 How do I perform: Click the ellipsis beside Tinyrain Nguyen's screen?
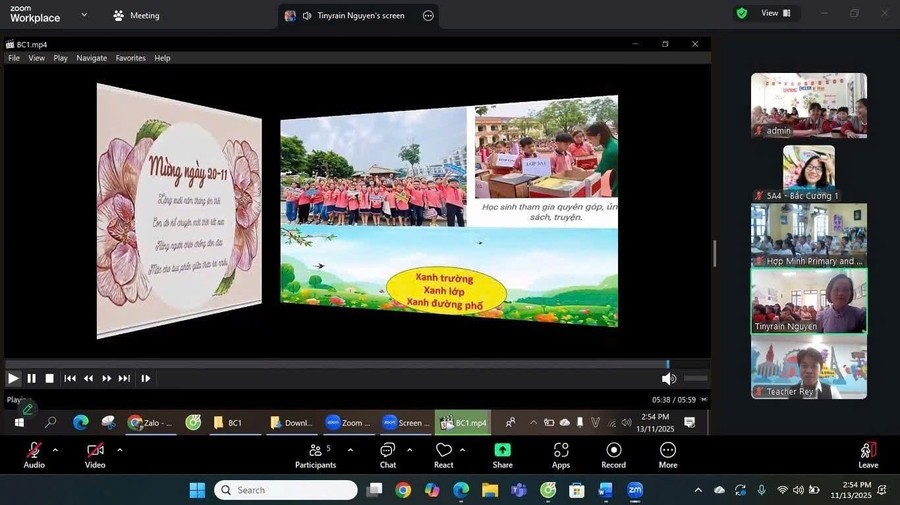428,16
